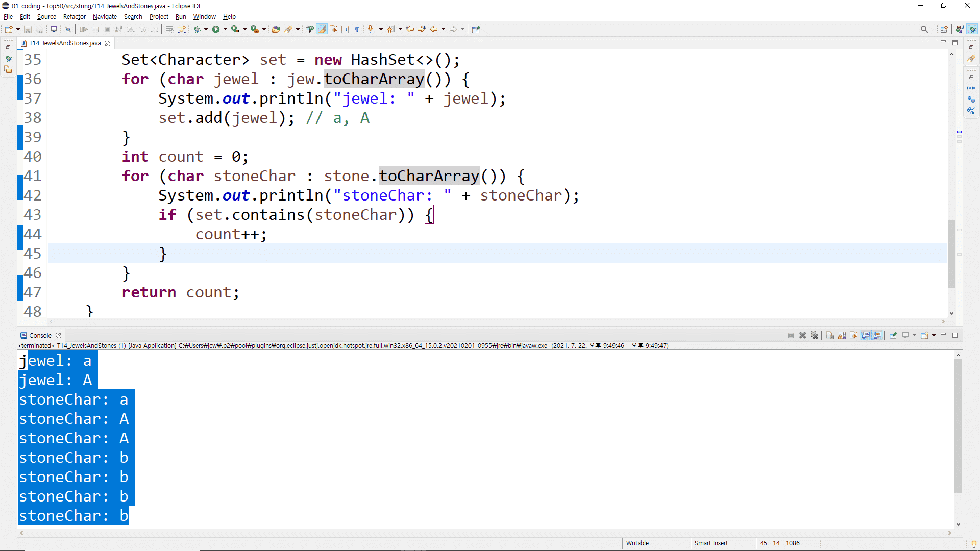Open the Open Console dropdown arrow
The width and height of the screenshot is (980, 551).
pos(934,335)
